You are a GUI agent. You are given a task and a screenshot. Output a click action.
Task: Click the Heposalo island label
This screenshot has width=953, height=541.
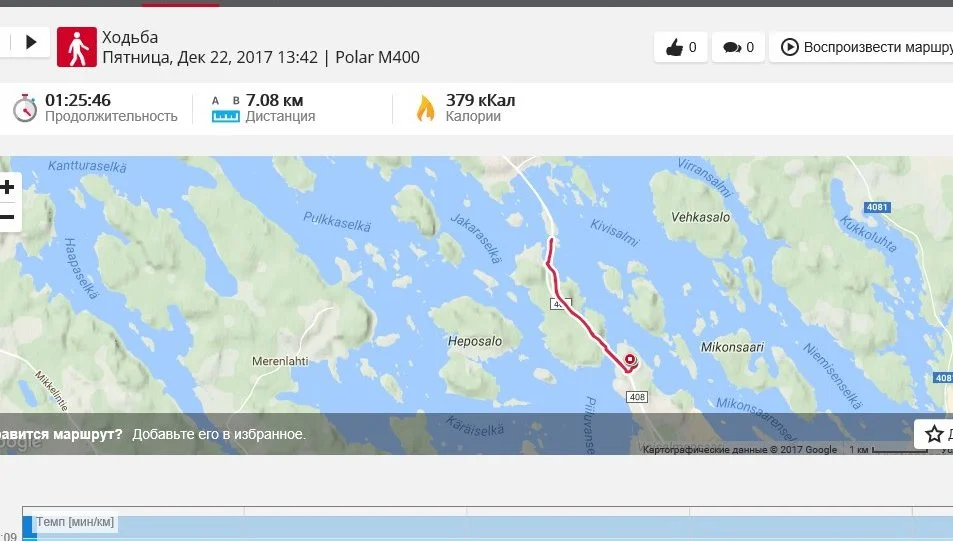[x=475, y=341]
